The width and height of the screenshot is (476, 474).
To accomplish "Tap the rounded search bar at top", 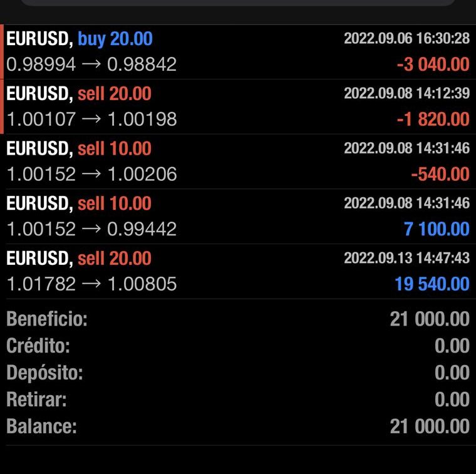I will [x=238, y=3].
